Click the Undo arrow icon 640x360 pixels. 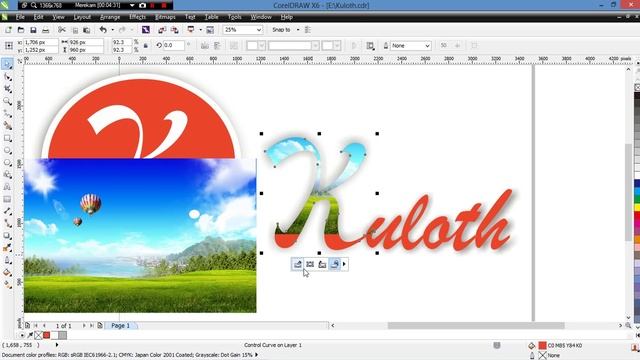[x=103, y=30]
